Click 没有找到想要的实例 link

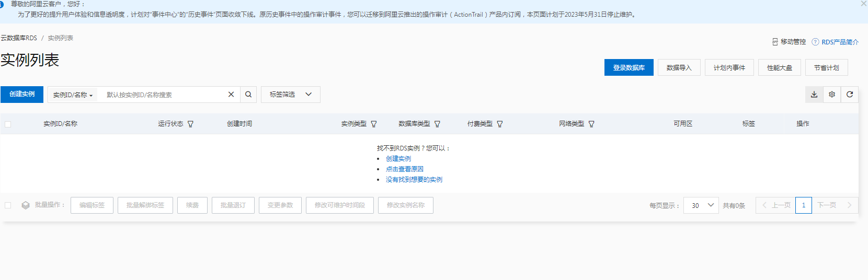(414, 180)
